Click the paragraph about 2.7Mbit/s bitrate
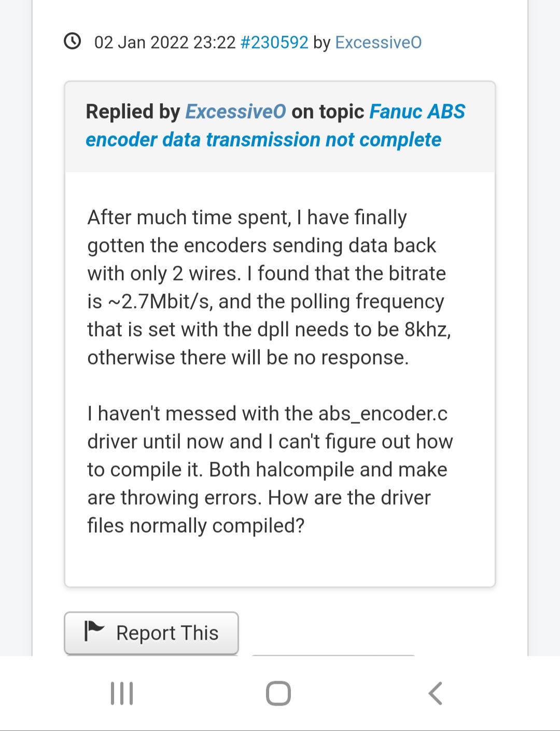This screenshot has height=731, width=560. click(x=269, y=287)
